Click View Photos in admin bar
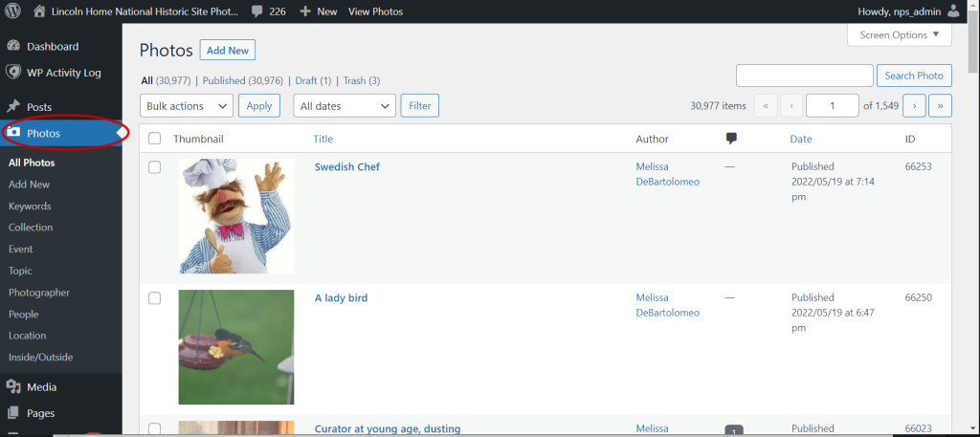Viewport: 980px width, 437px height. 375,11
